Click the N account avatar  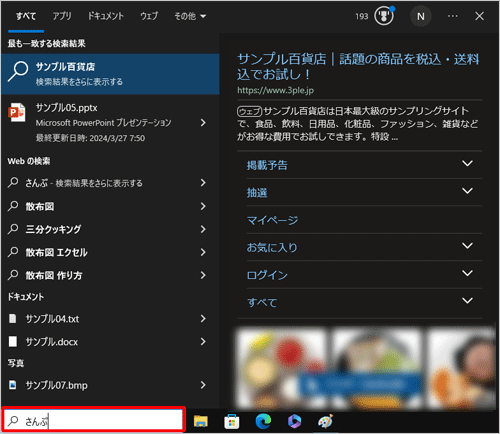(x=421, y=16)
